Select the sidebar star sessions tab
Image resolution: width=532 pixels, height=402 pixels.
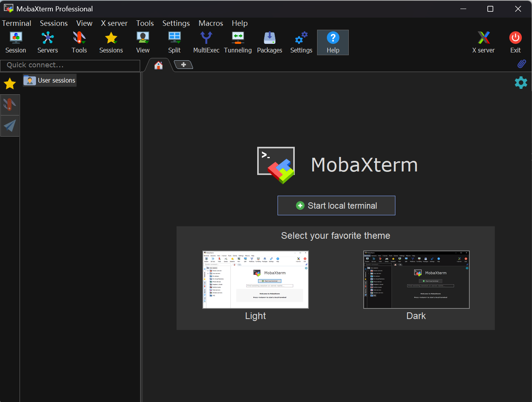point(10,83)
